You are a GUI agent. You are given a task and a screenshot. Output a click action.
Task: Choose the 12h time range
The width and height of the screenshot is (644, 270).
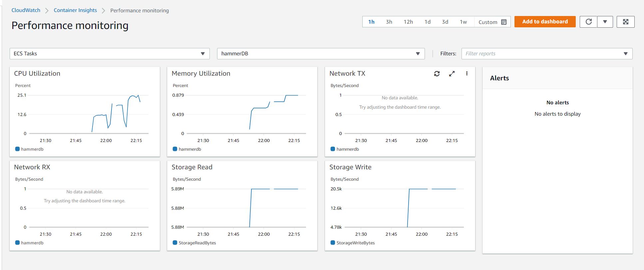(408, 22)
